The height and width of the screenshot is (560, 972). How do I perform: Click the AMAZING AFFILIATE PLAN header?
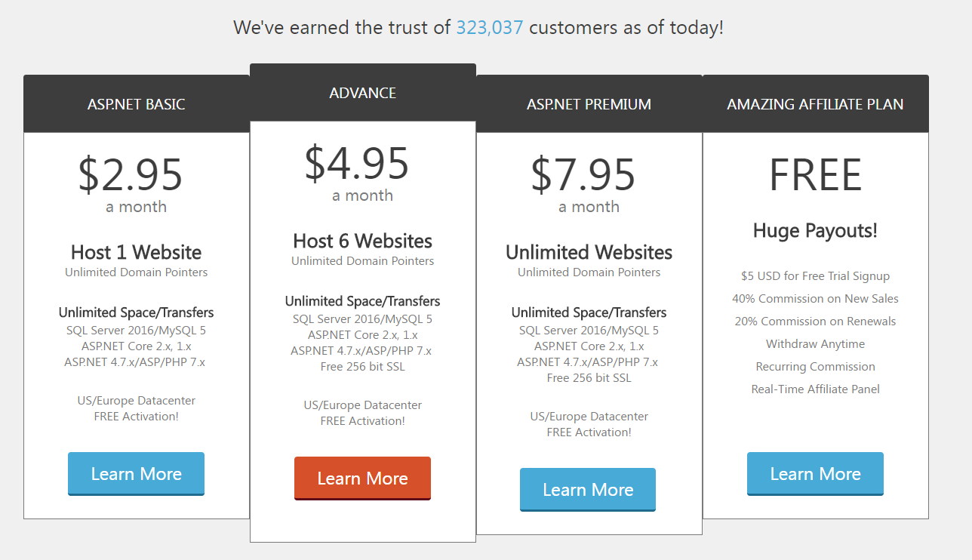[815, 104]
